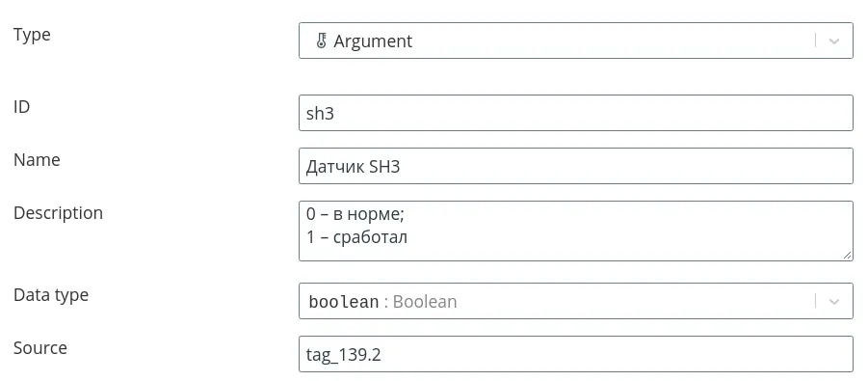Click the Description field label

point(58,213)
